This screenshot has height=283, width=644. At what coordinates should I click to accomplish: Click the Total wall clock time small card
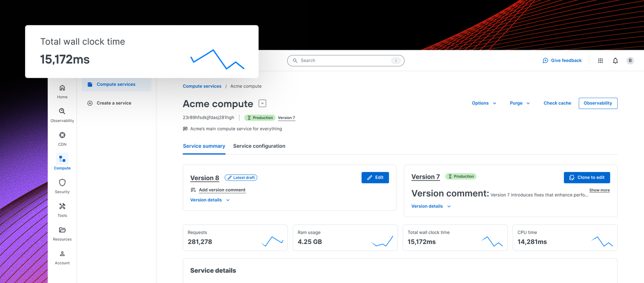click(455, 237)
